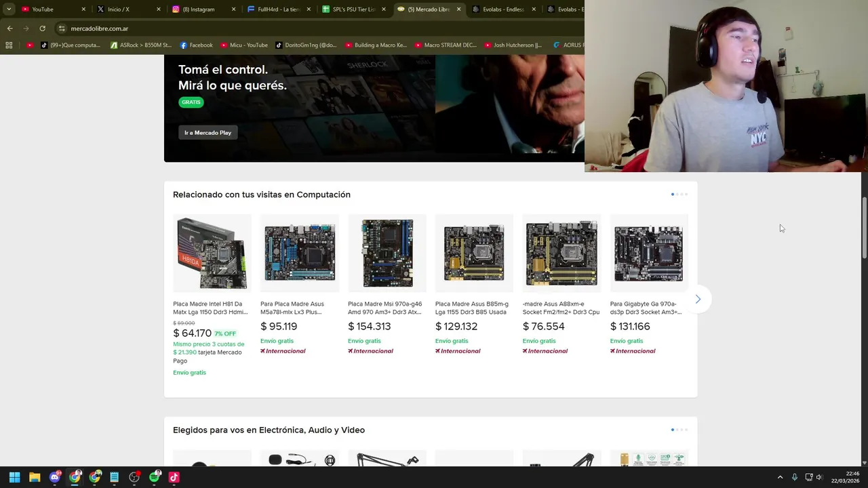This screenshot has width=868, height=488.
Task: Open the ASRock > B550M bookmark
Action: point(140,45)
